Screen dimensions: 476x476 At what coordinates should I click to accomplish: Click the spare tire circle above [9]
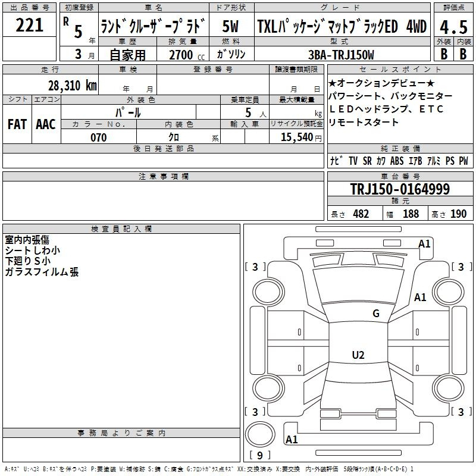click(x=260, y=436)
